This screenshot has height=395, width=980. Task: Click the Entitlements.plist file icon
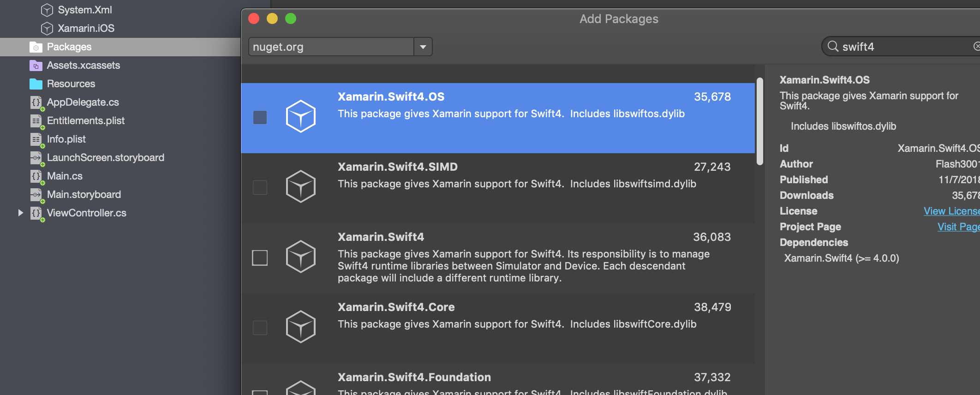pos(36,121)
